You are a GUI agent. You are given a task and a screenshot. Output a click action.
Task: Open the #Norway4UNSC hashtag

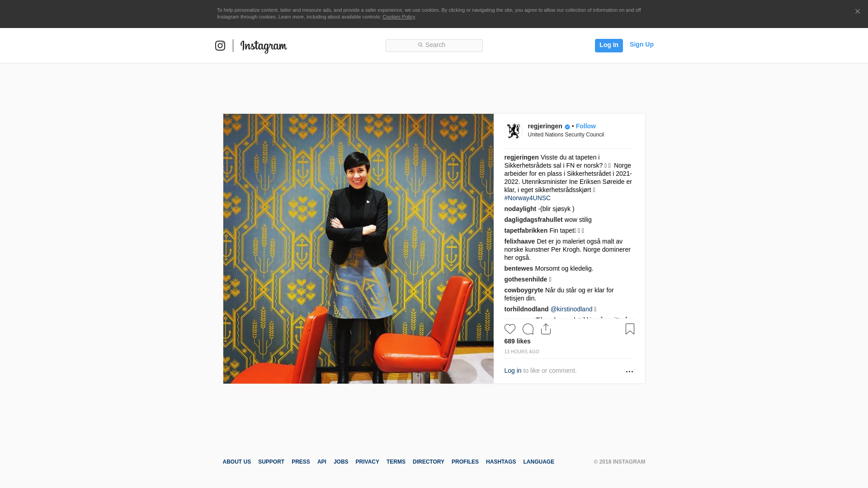(x=527, y=198)
